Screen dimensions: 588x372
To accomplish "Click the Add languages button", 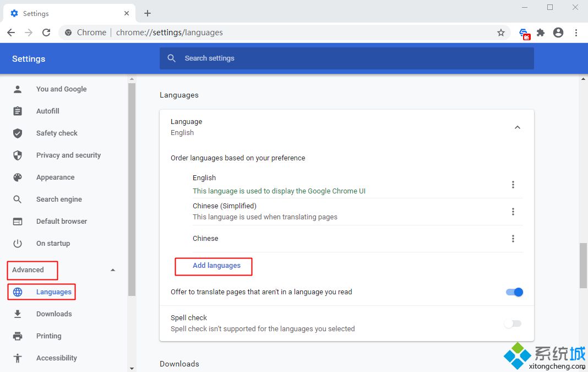I will 217,266.
